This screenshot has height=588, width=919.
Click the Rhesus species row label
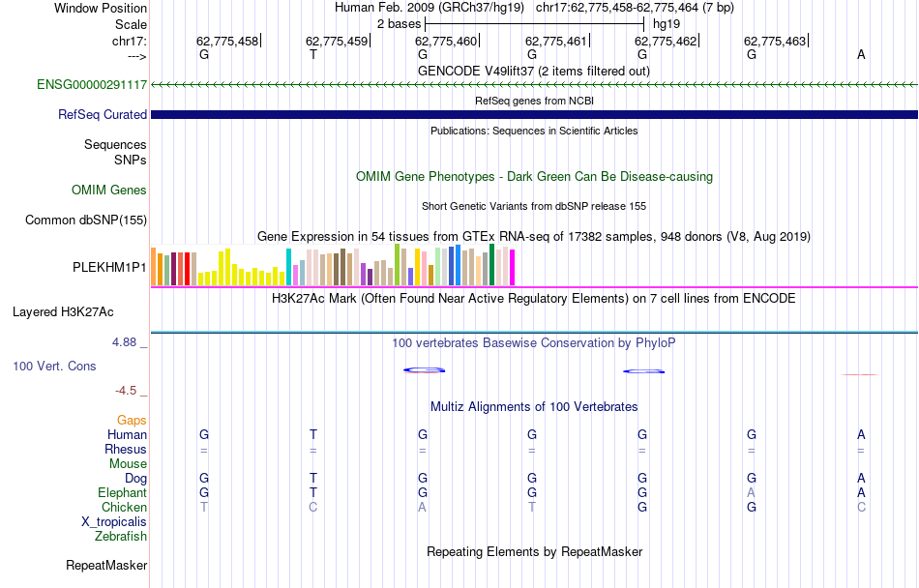(126, 449)
